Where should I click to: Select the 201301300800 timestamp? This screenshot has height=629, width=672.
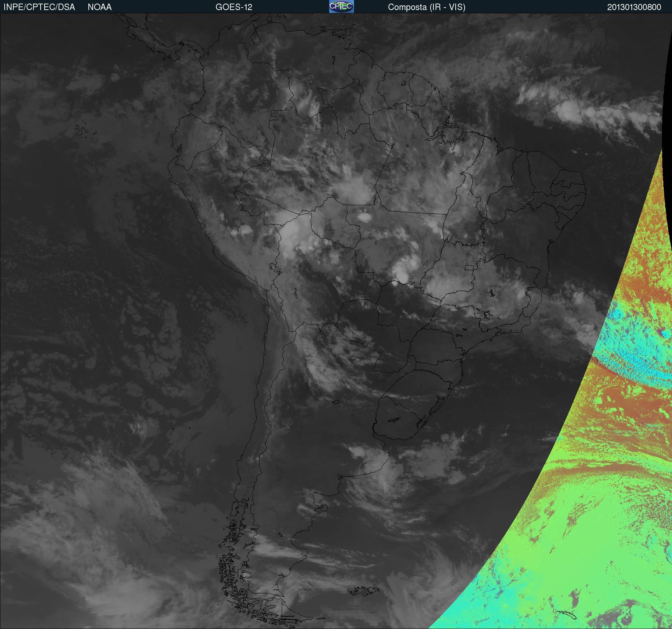coord(634,7)
